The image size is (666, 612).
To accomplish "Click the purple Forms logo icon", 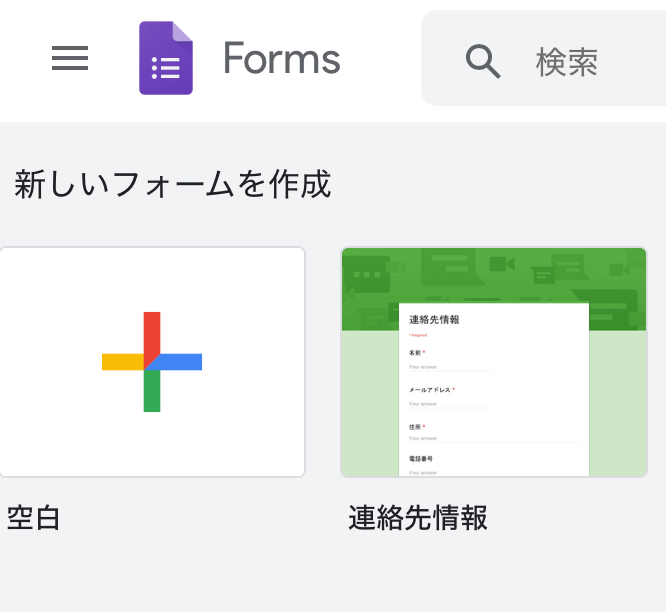I will pos(166,58).
